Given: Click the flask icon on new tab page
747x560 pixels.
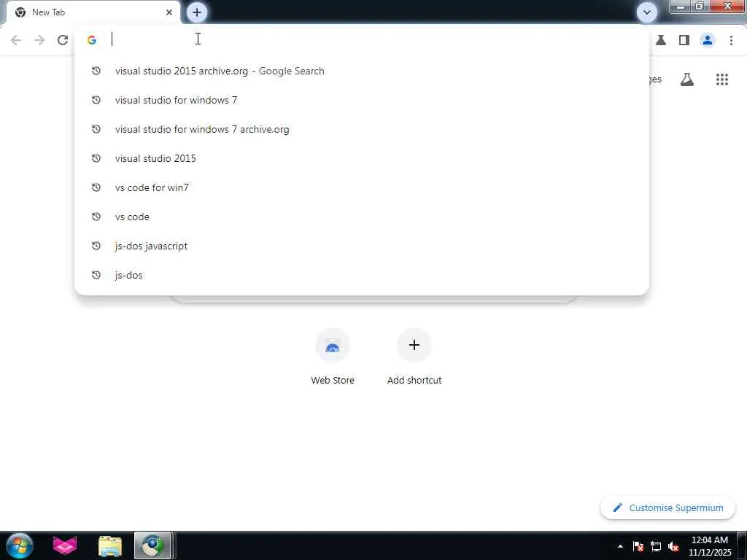Looking at the screenshot, I should [687, 79].
